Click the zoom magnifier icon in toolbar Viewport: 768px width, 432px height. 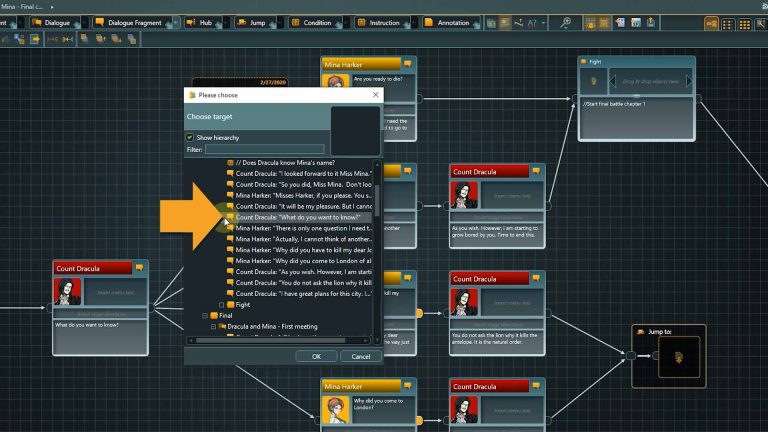point(565,23)
